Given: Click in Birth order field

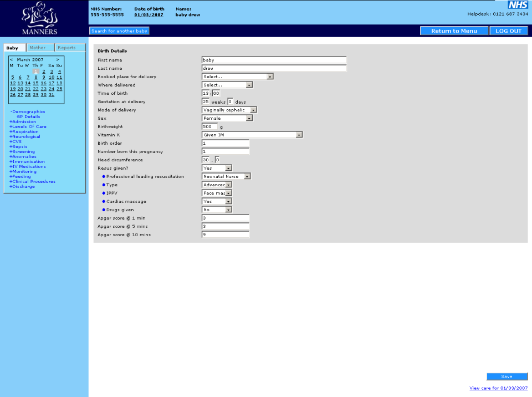Looking at the screenshot, I should point(226,143).
